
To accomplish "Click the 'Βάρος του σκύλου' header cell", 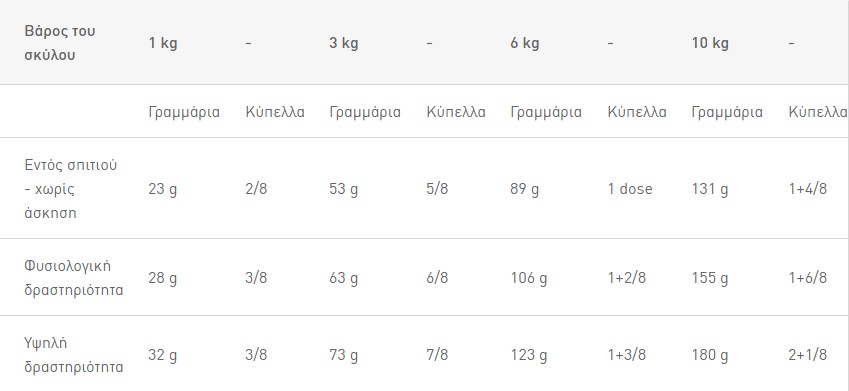I will [x=60, y=43].
